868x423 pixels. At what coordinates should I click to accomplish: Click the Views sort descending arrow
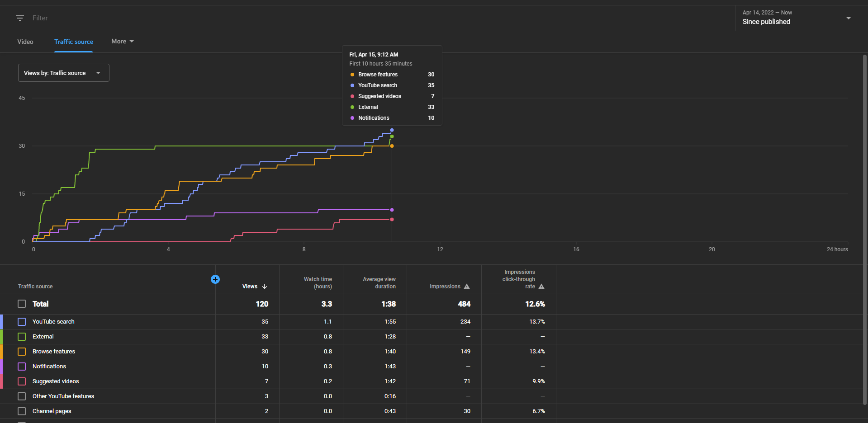(x=265, y=287)
